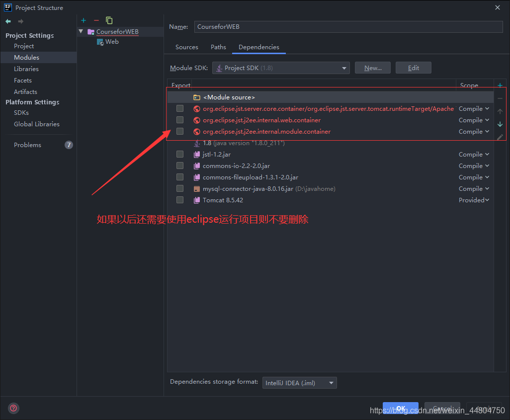Close the Project Structure dialog
Viewport: 510px width, 420px height.
pyautogui.click(x=497, y=7)
